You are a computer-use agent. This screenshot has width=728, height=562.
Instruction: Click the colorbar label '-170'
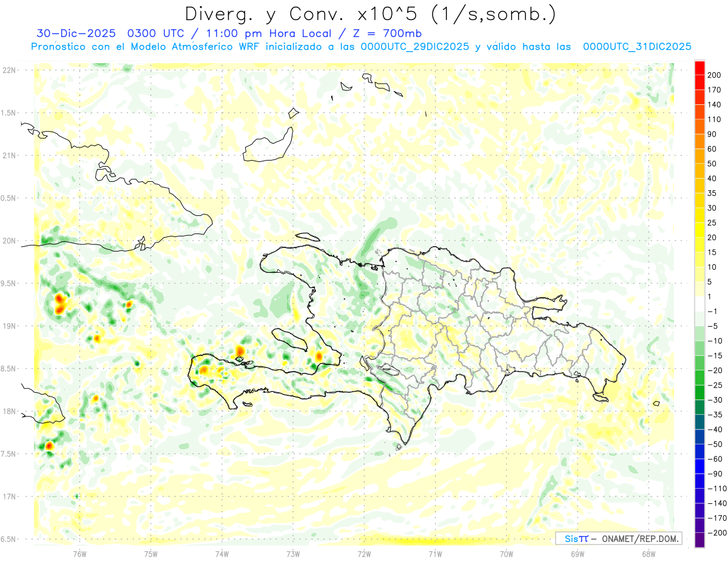coord(718,518)
